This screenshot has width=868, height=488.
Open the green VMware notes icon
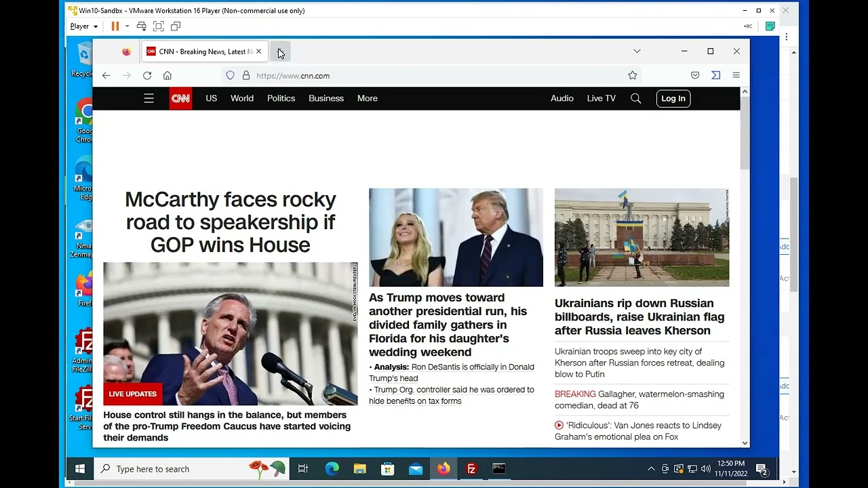[x=770, y=26]
